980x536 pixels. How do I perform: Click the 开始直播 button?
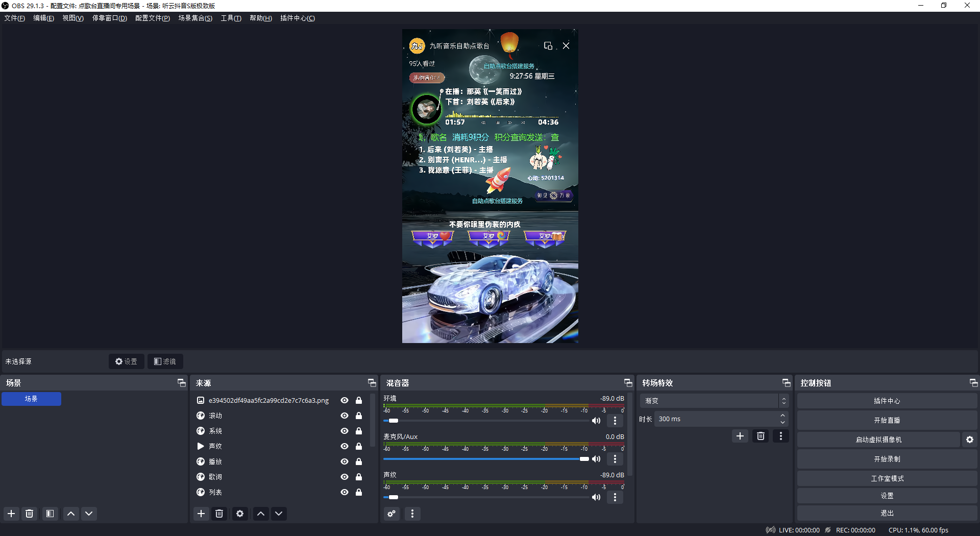[887, 420]
